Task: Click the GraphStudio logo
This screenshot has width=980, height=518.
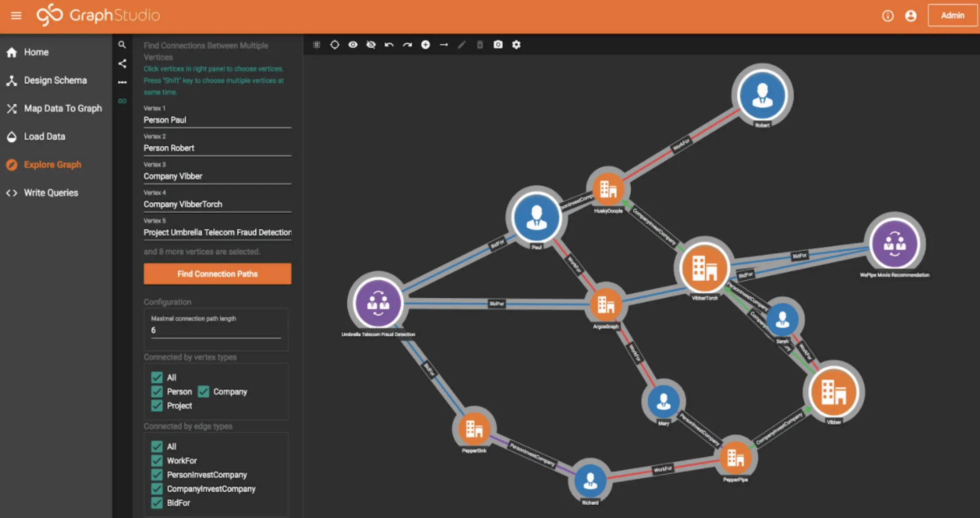Action: click(x=98, y=15)
